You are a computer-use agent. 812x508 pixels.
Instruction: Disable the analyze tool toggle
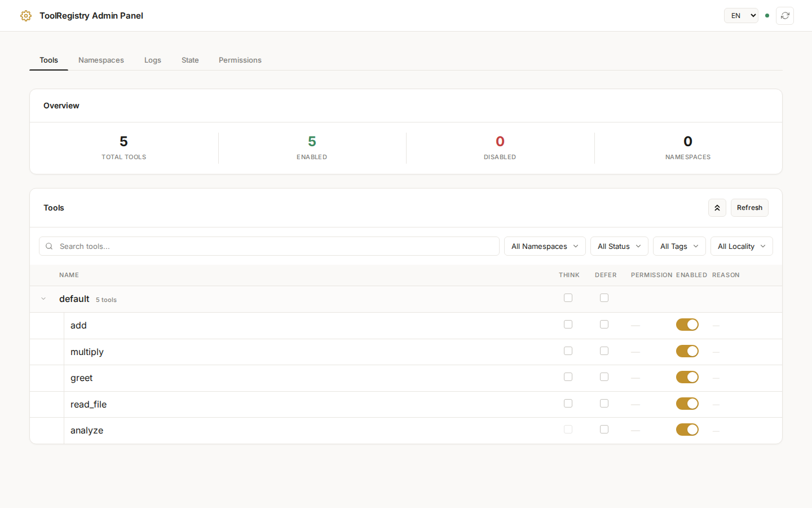point(687,430)
